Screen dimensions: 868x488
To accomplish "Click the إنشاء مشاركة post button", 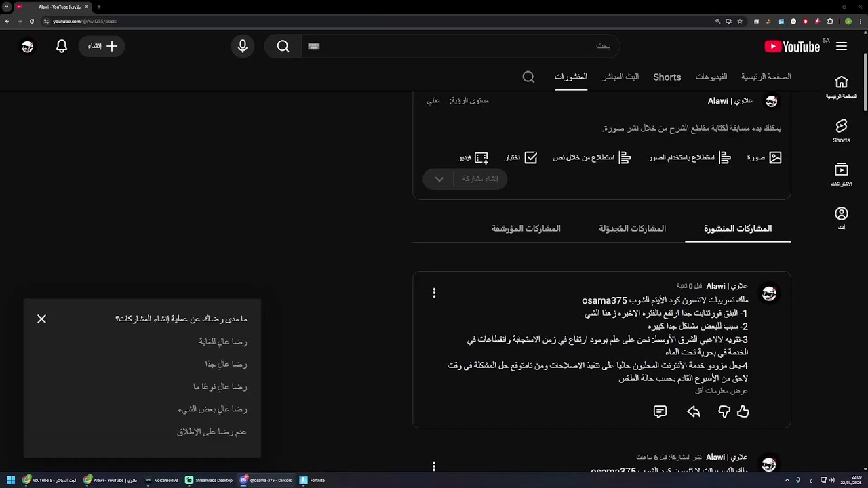I will [480, 179].
